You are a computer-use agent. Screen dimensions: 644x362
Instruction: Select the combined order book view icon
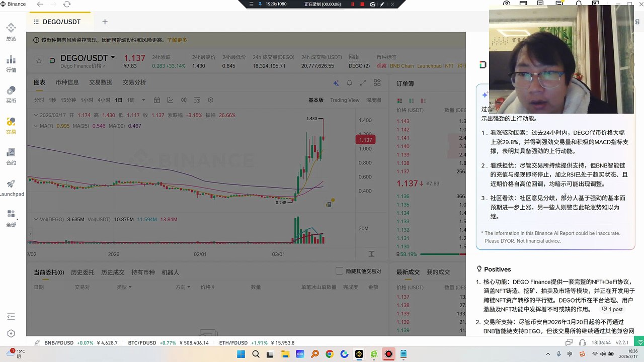[x=400, y=101]
